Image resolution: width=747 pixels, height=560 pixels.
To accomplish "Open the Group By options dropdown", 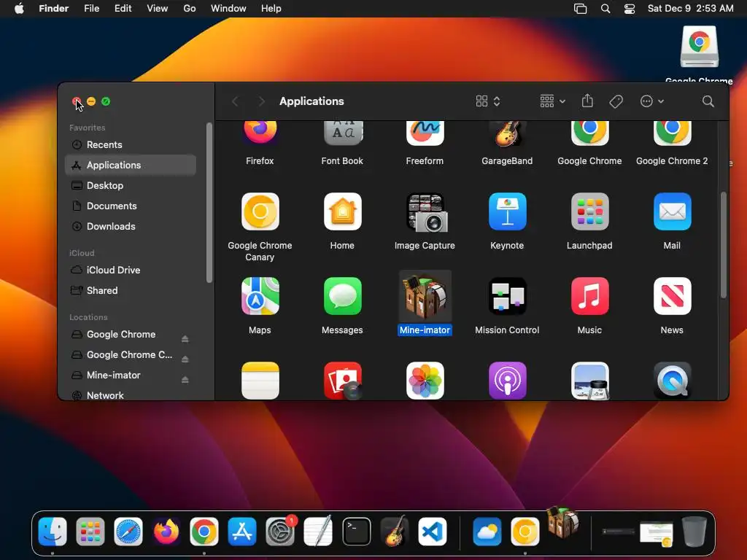I will [552, 101].
